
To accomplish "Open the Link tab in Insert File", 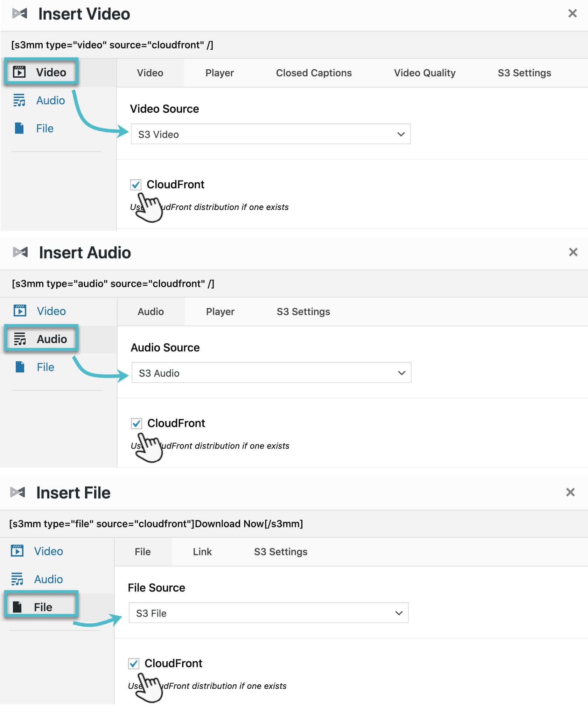I will click(x=202, y=552).
